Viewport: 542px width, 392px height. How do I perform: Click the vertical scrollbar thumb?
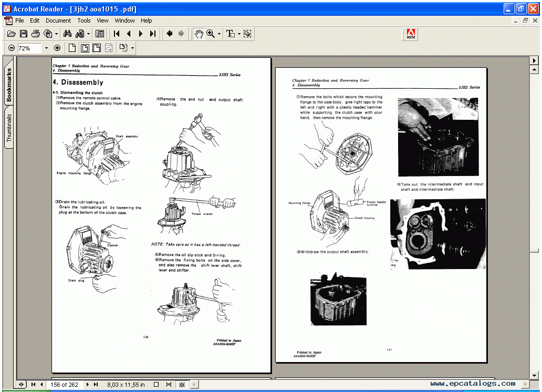point(535,250)
